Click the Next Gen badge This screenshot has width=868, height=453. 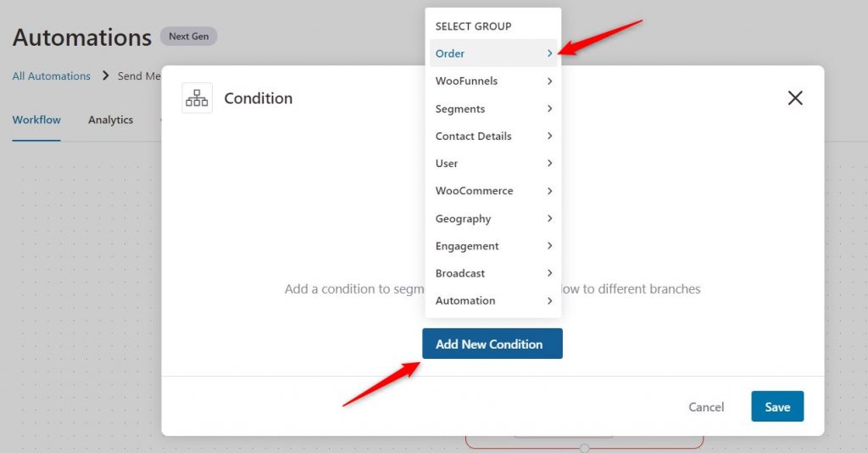coord(189,36)
